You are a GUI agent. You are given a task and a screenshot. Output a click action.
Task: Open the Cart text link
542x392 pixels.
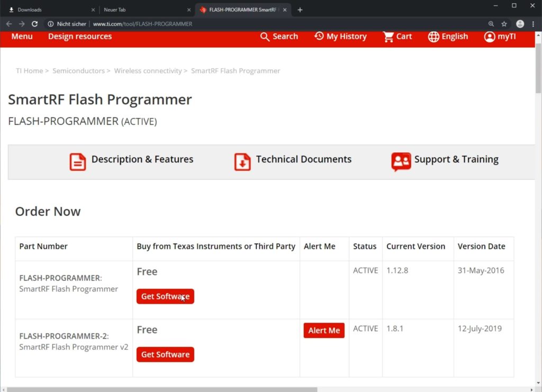coord(404,37)
